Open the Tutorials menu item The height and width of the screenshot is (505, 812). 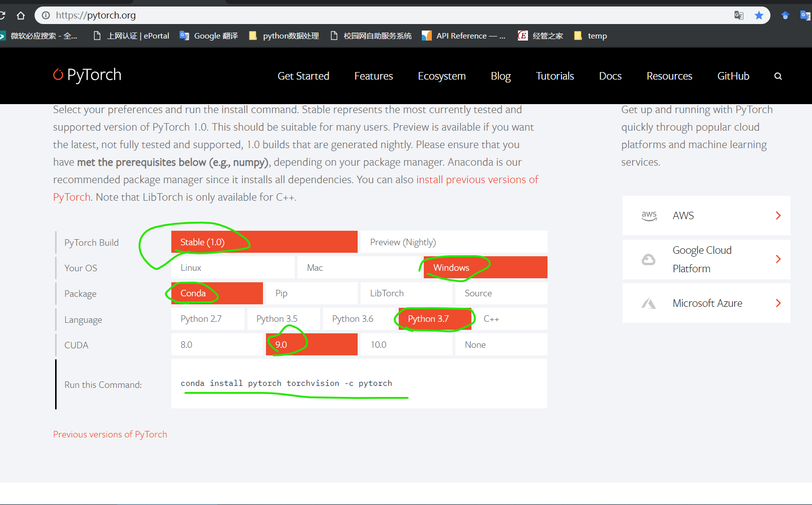(555, 76)
